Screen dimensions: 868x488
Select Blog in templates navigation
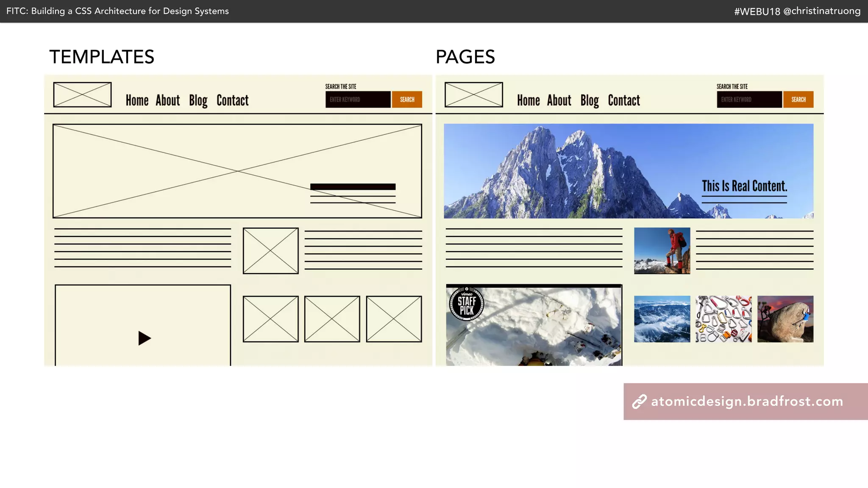pyautogui.click(x=198, y=100)
